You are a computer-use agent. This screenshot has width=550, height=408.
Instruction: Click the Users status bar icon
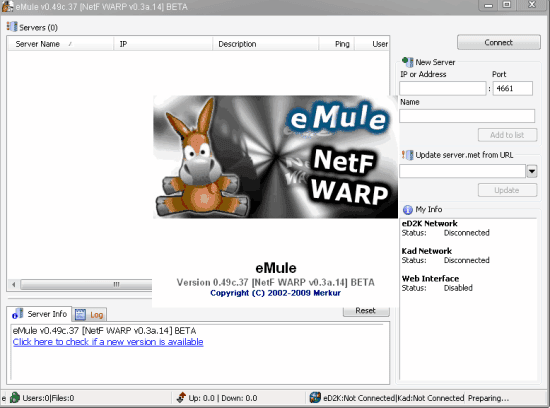[15, 397]
